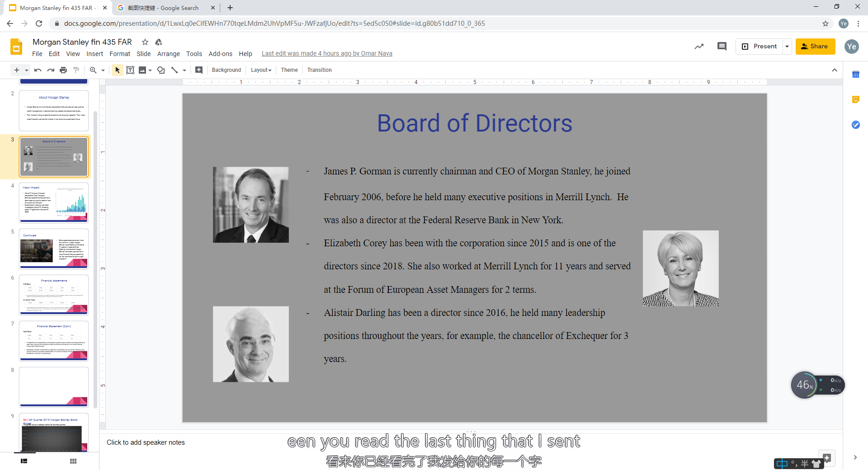Open the Add-ons menu
This screenshot has height=470, width=868.
tap(221, 54)
